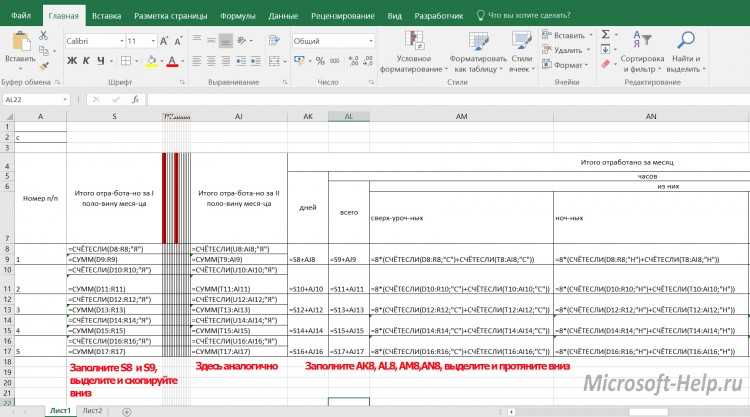Switch to the Рецензирование tab
Image resolution: width=750 pixels, height=417 pixels.
tap(342, 16)
